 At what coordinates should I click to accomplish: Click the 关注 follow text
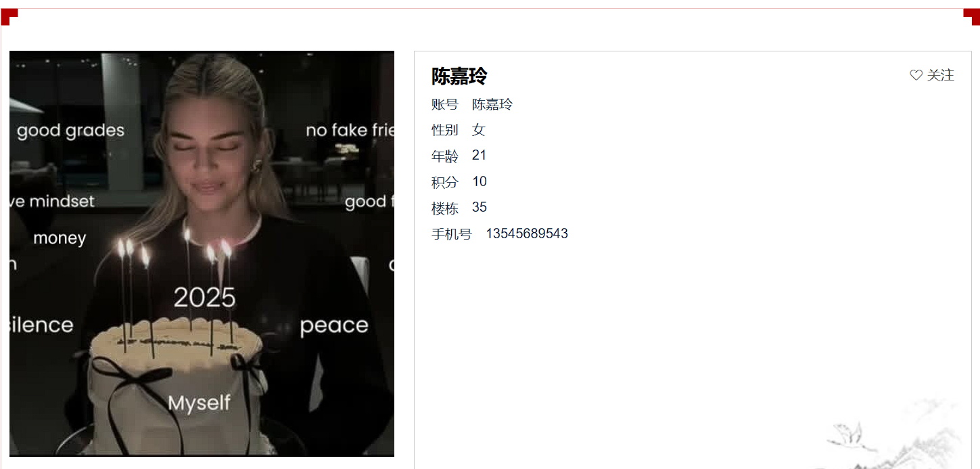coord(940,75)
